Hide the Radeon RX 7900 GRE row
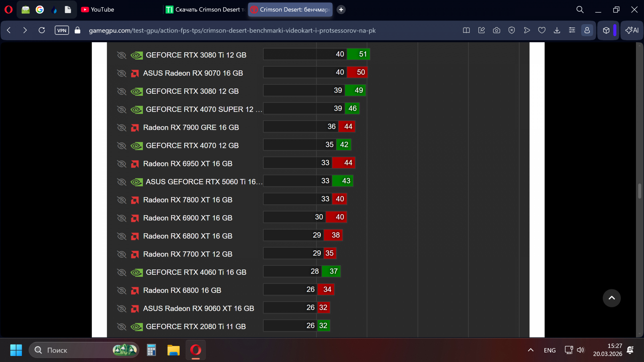644x362 pixels. [121, 127]
